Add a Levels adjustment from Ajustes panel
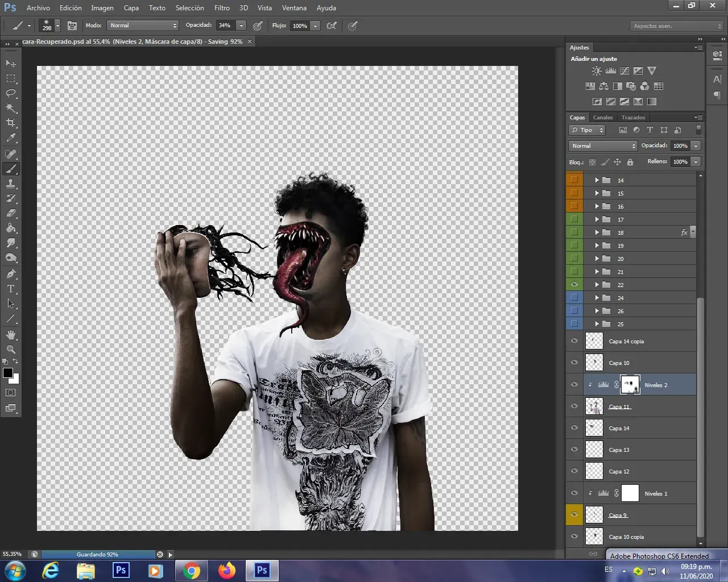Viewport: 728px width, 582px height. (611, 71)
